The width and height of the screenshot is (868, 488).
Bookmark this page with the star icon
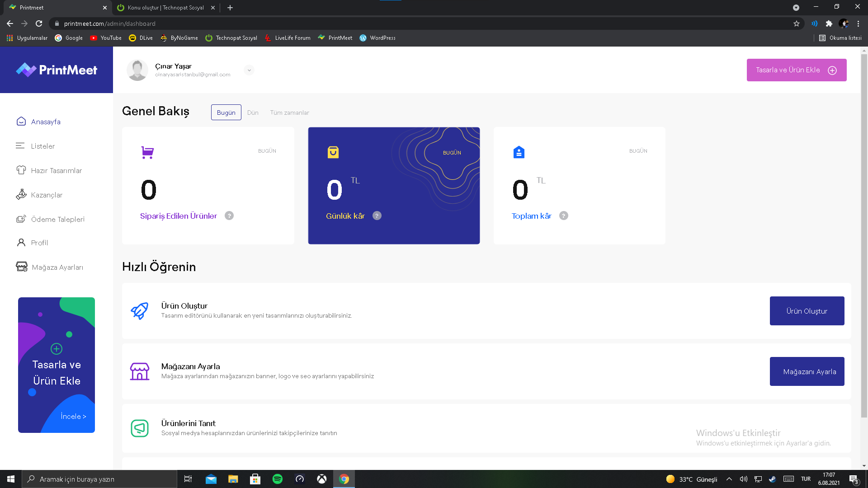797,23
